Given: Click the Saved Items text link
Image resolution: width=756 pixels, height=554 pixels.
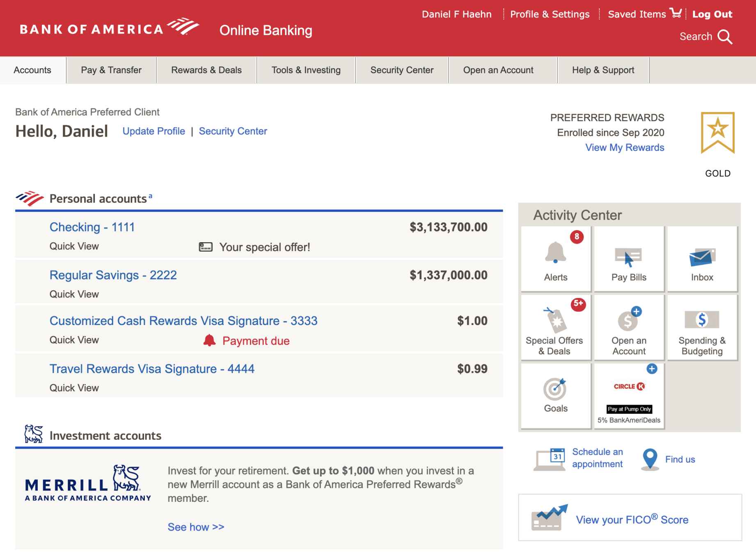Looking at the screenshot, I should [x=637, y=14].
